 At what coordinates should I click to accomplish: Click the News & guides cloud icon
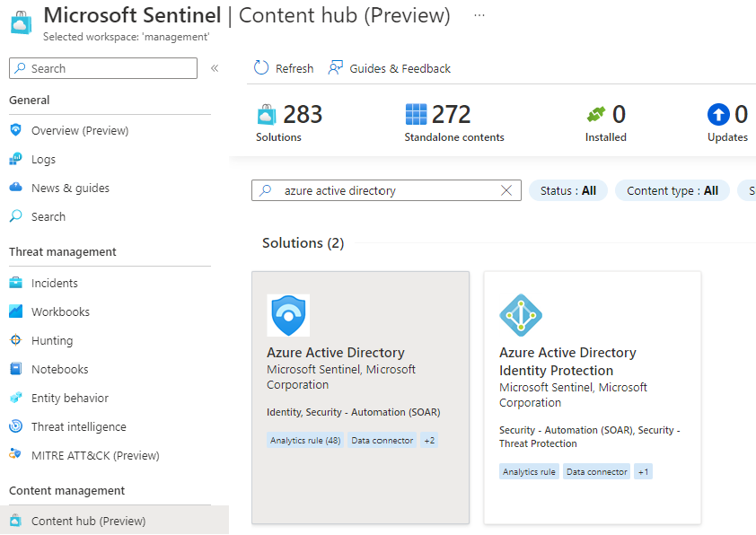[16, 188]
